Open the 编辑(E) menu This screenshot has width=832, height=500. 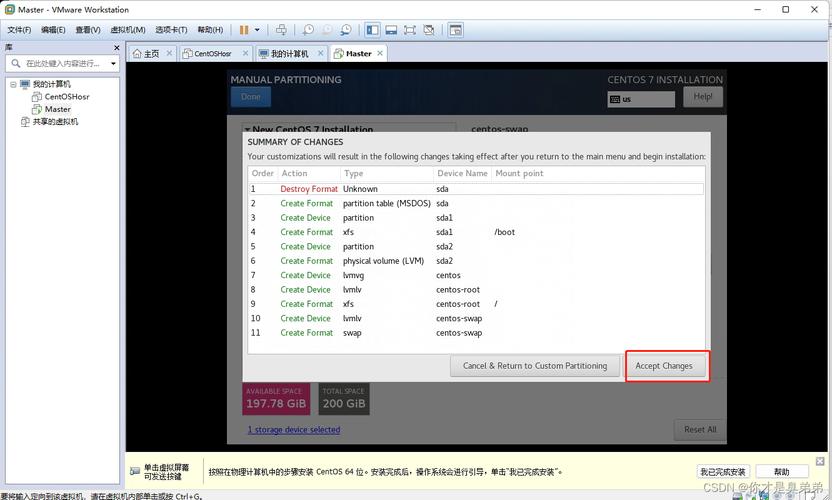(x=53, y=30)
